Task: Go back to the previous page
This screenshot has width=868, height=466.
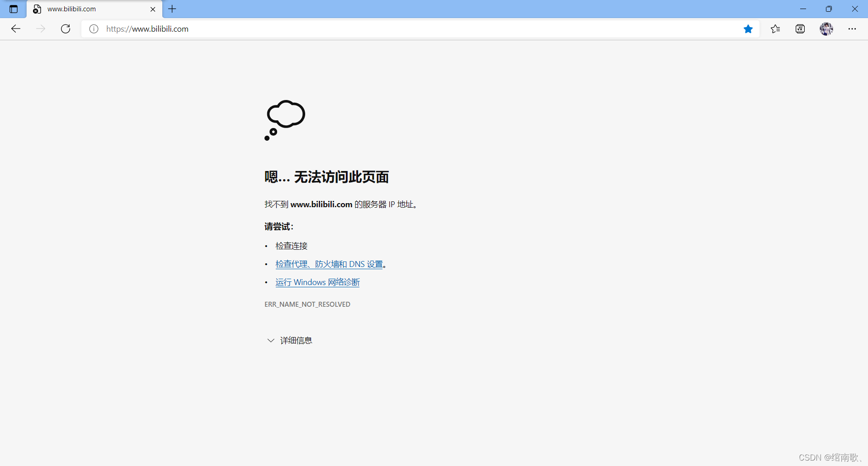Action: tap(16, 29)
